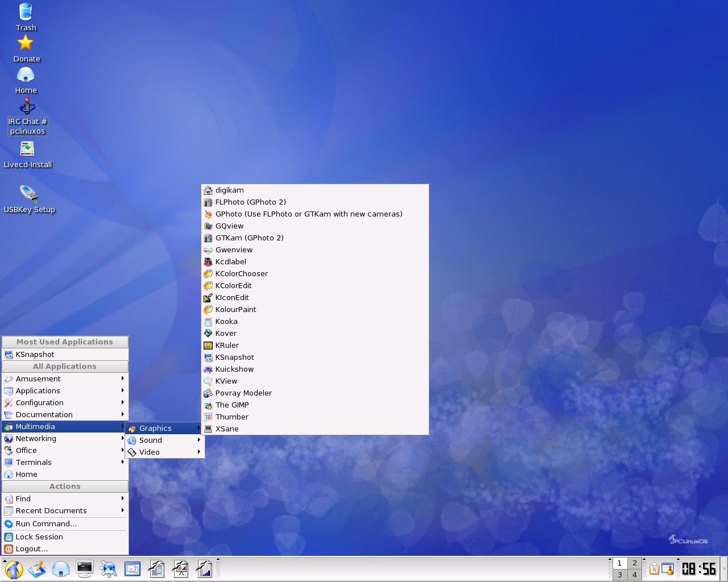The height and width of the screenshot is (582, 728).
Task: Choose the Home entry in the start menu
Action: coord(65,475)
